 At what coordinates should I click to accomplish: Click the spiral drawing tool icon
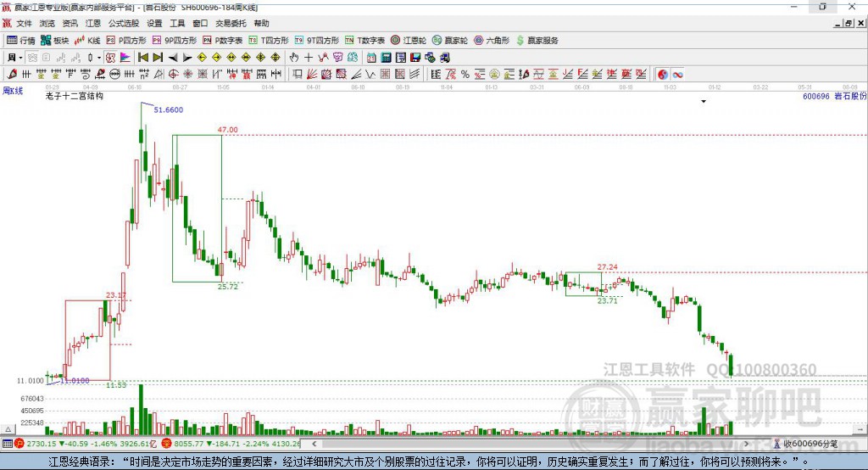(x=86, y=75)
